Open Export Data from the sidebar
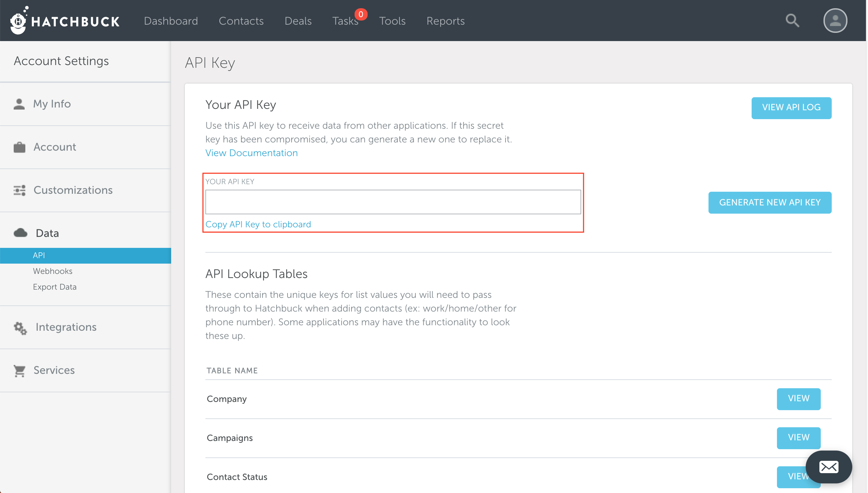Viewport: 868px width, 493px height. click(55, 287)
